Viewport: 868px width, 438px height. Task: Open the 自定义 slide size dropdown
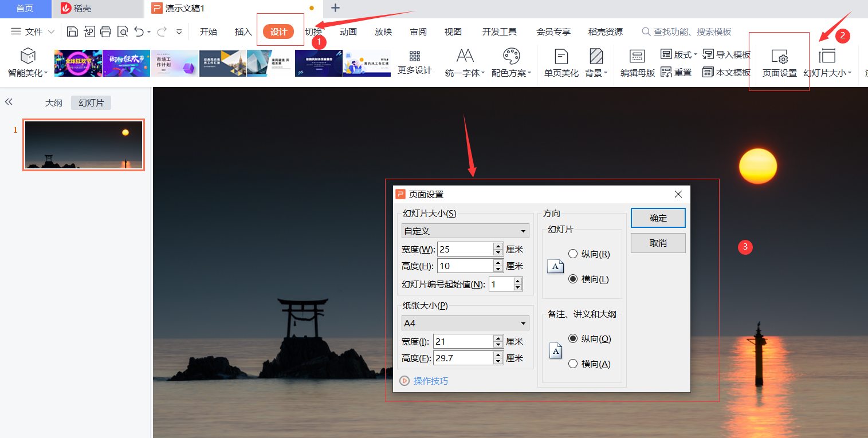465,231
